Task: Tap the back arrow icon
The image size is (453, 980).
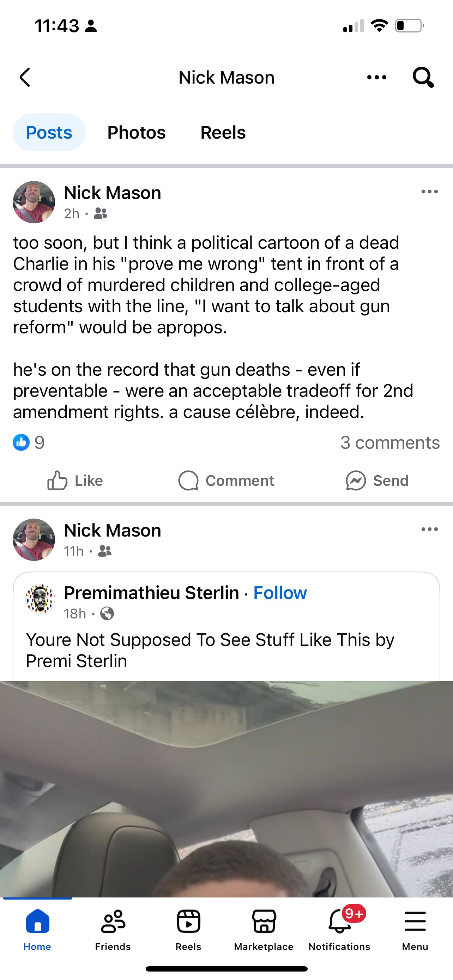Action: (25, 78)
